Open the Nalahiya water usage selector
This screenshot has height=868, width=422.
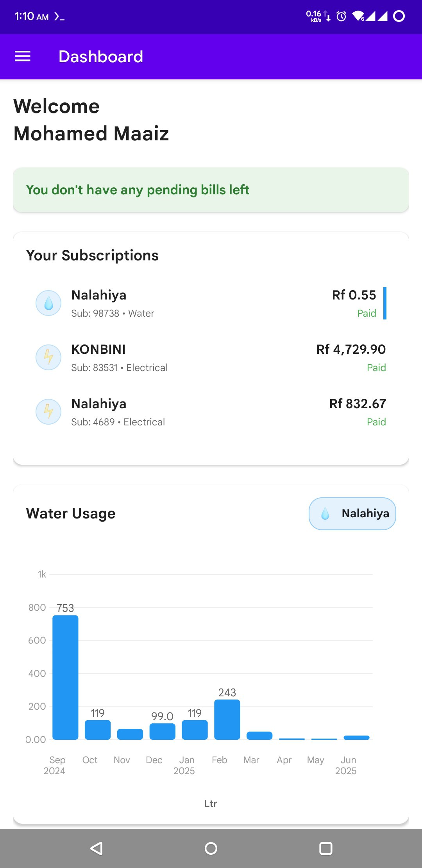352,514
